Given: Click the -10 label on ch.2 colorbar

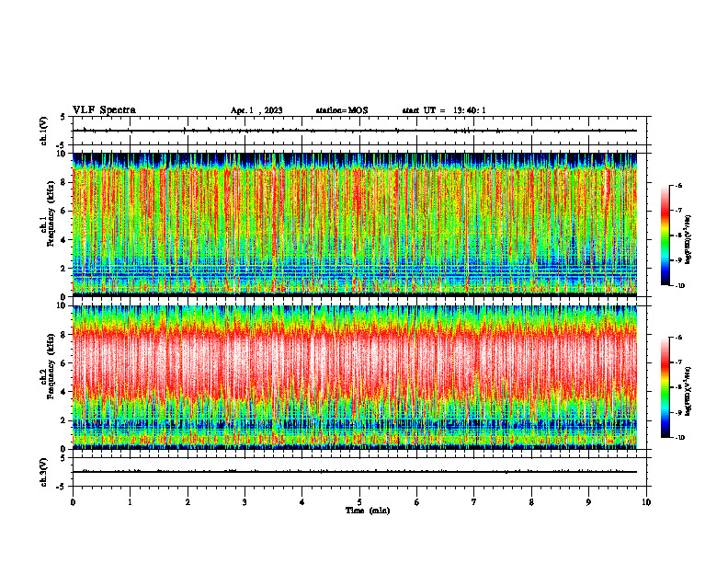Looking at the screenshot, I should click(679, 438).
